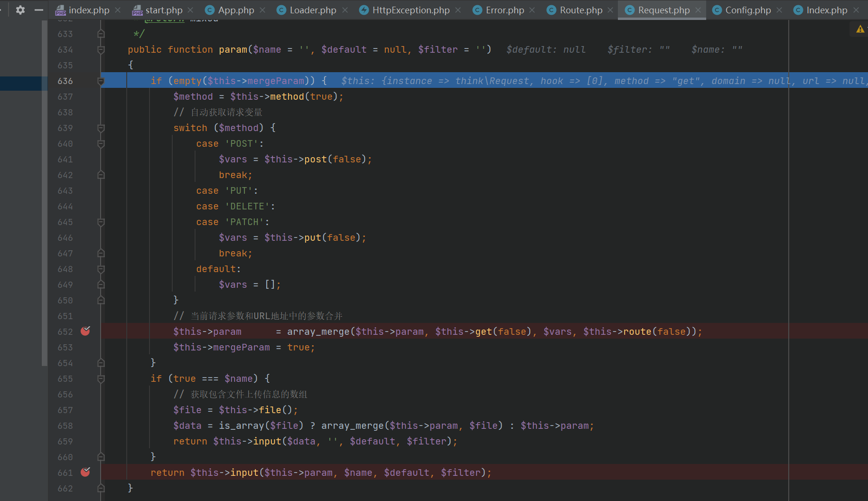Image resolution: width=868 pixels, height=501 pixels.
Task: Switch to the index.php tab
Action: pyautogui.click(x=89, y=10)
